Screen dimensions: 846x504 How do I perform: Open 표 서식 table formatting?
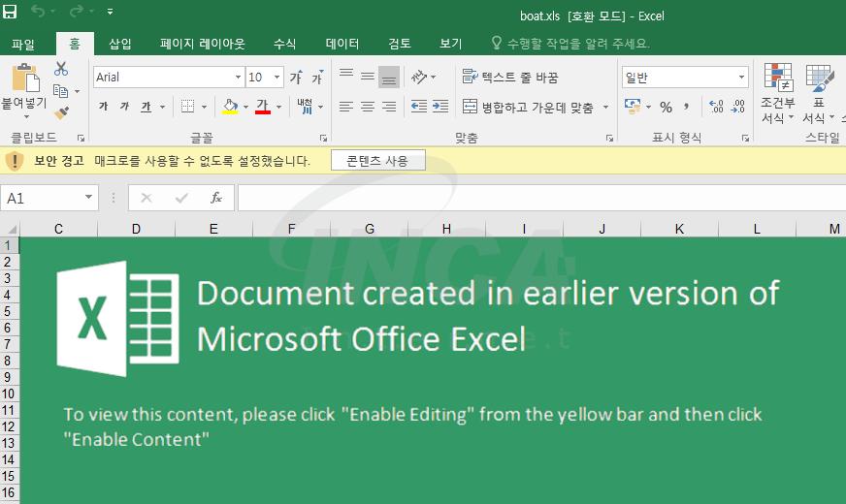pos(818,93)
